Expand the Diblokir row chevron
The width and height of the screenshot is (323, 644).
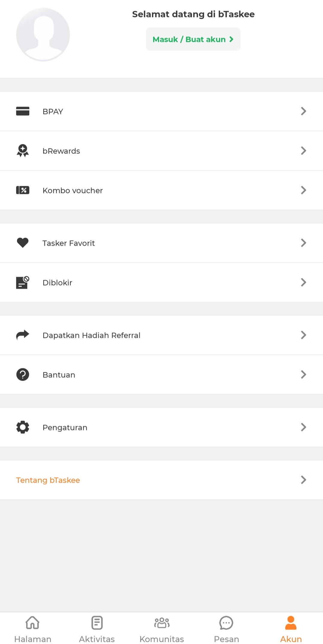(x=304, y=282)
